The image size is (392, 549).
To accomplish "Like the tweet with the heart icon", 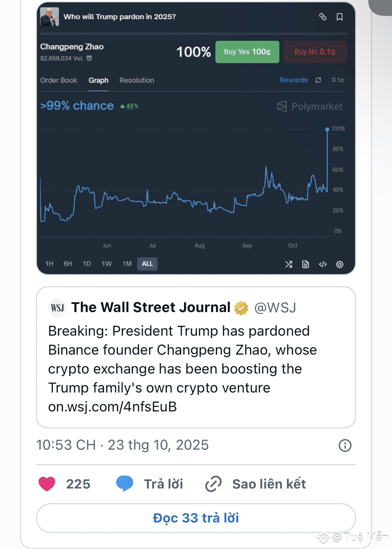I will pyautogui.click(x=47, y=484).
